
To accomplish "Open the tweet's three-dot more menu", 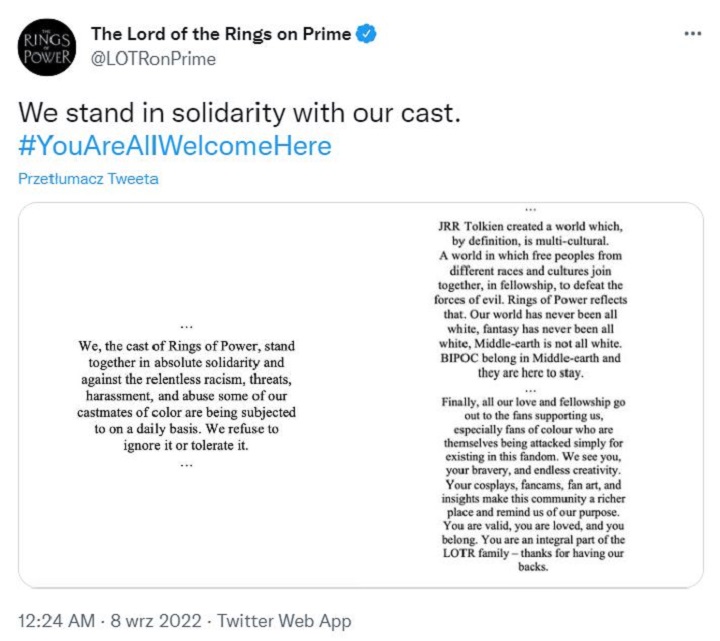I will point(692,34).
